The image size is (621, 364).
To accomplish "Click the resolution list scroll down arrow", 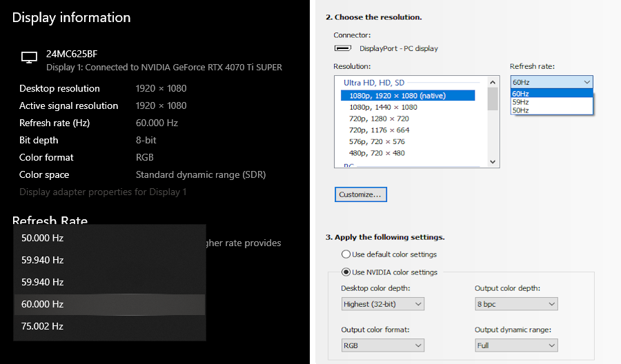I will 493,161.
